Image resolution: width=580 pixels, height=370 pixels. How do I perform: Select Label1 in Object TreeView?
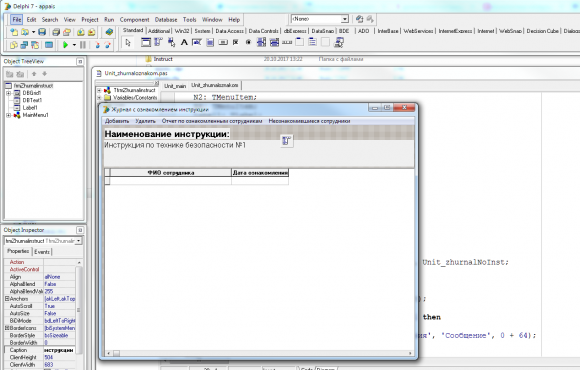[x=30, y=108]
